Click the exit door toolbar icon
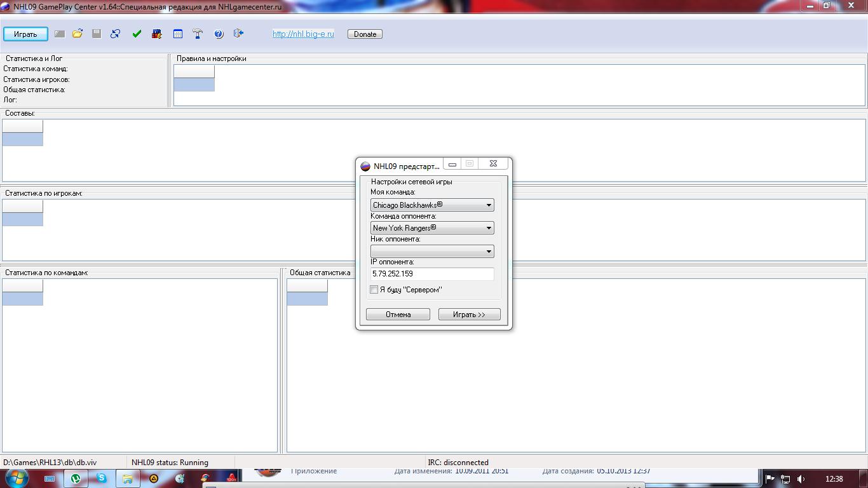Image resolution: width=868 pixels, height=488 pixels. pyautogui.click(x=238, y=34)
